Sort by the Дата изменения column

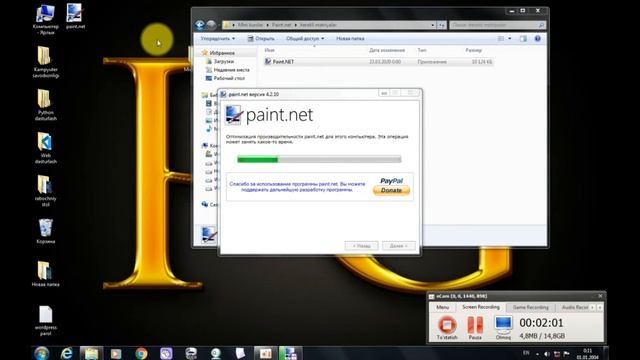387,50
